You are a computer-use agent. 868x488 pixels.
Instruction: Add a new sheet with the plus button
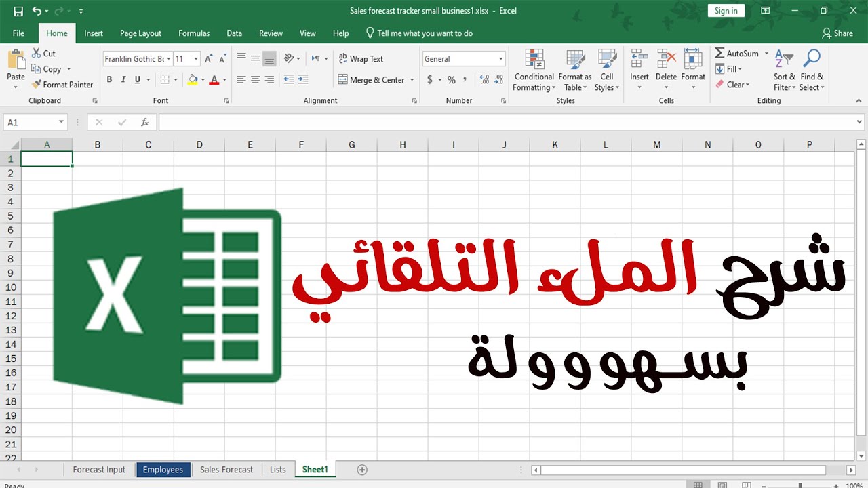point(362,470)
